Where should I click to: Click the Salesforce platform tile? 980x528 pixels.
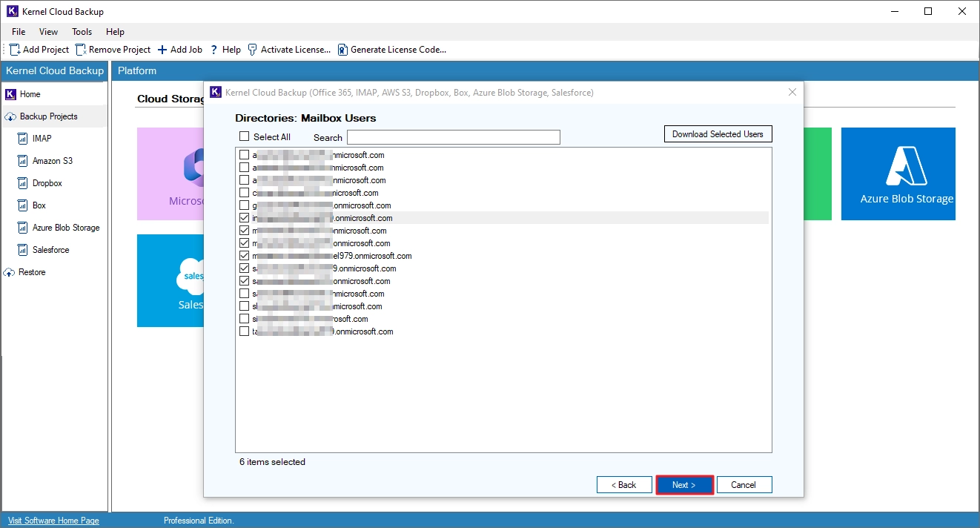[170, 280]
